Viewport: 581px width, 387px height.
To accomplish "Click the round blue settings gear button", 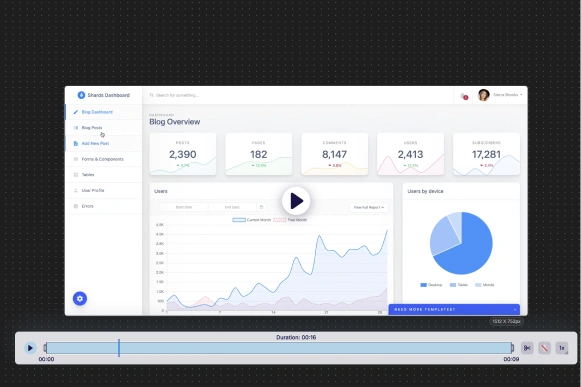I will [80, 298].
